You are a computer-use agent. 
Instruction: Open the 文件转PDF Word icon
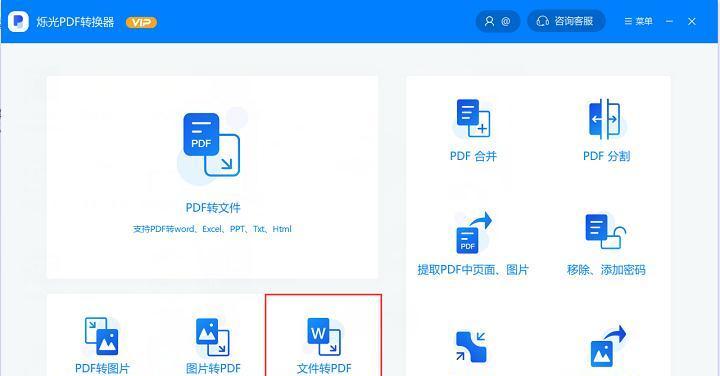(x=324, y=337)
